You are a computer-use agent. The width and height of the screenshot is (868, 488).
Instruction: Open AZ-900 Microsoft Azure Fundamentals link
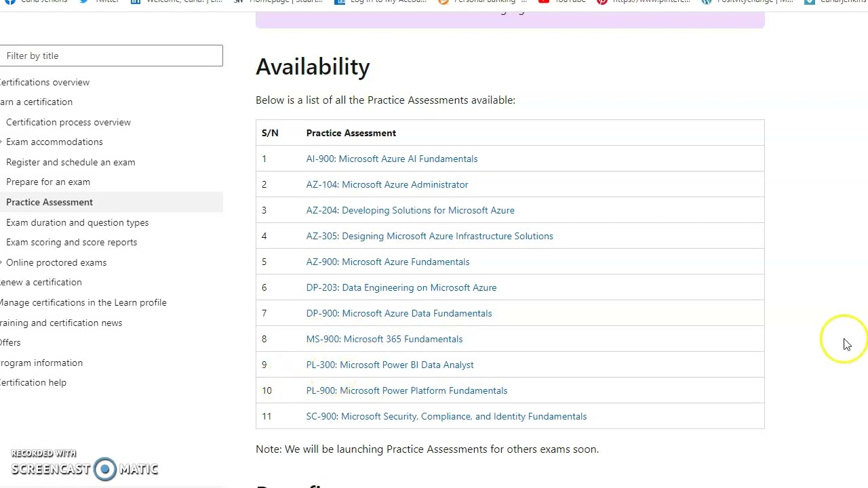388,262
